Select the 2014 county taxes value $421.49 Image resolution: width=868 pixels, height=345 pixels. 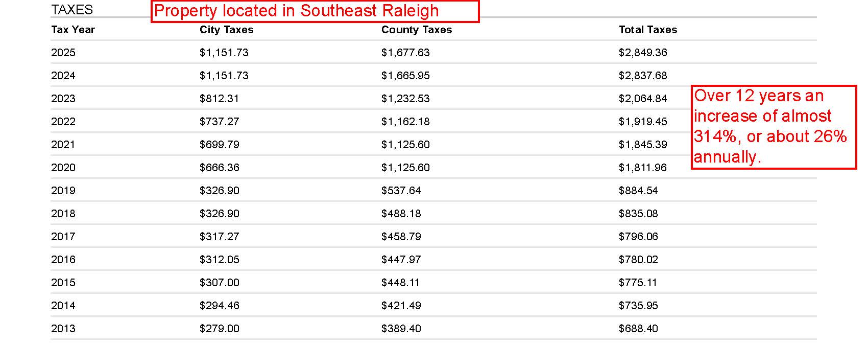point(401,306)
